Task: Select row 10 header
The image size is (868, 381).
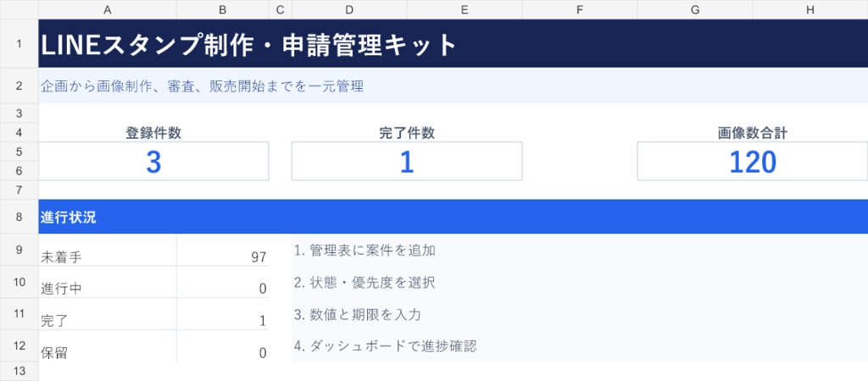Action: (x=19, y=282)
